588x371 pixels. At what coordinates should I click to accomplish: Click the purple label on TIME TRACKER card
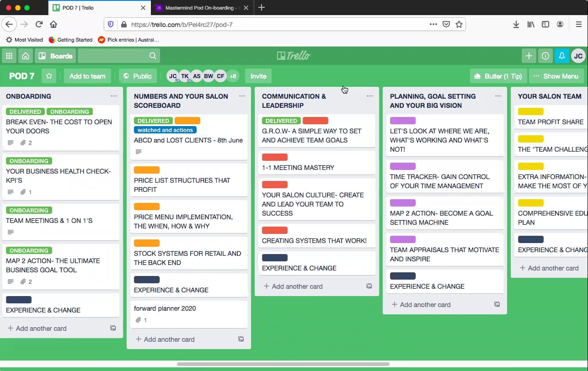[403, 166]
